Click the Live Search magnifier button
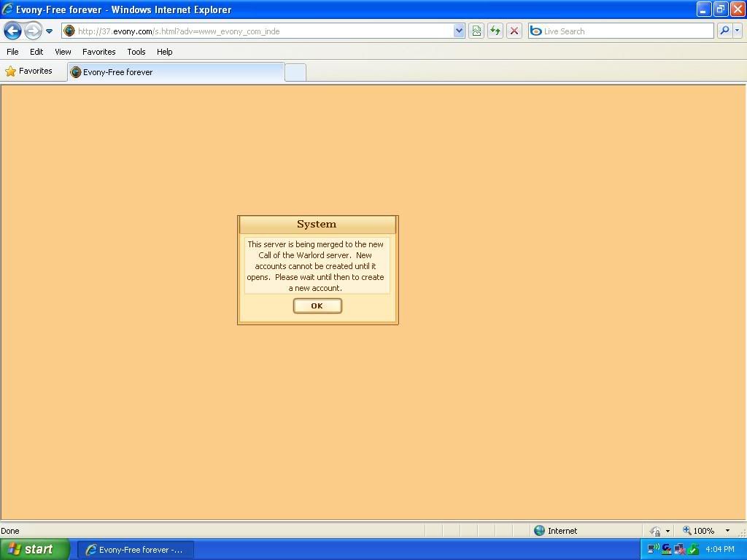 pyautogui.click(x=724, y=31)
